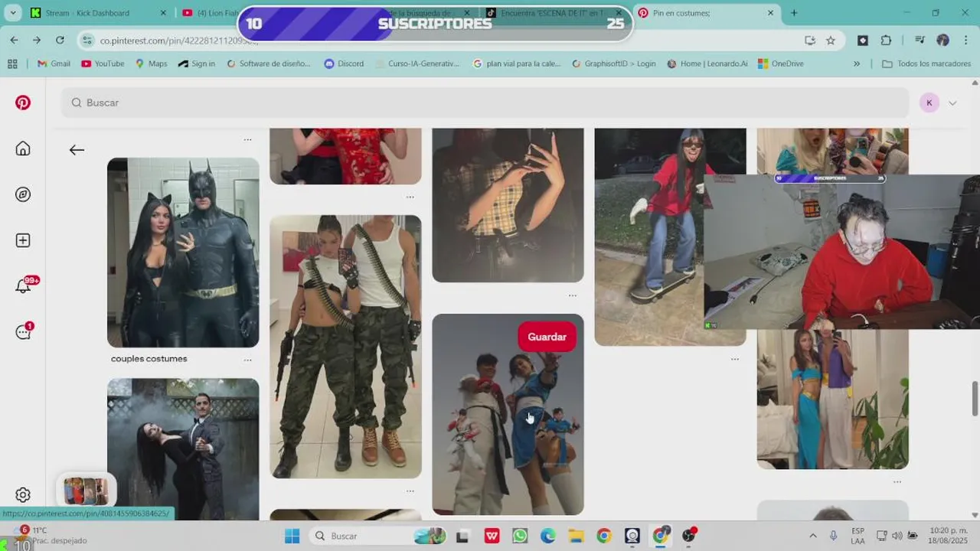Click the Create plus icon in sidebar
The width and height of the screenshot is (980, 551).
click(23, 240)
